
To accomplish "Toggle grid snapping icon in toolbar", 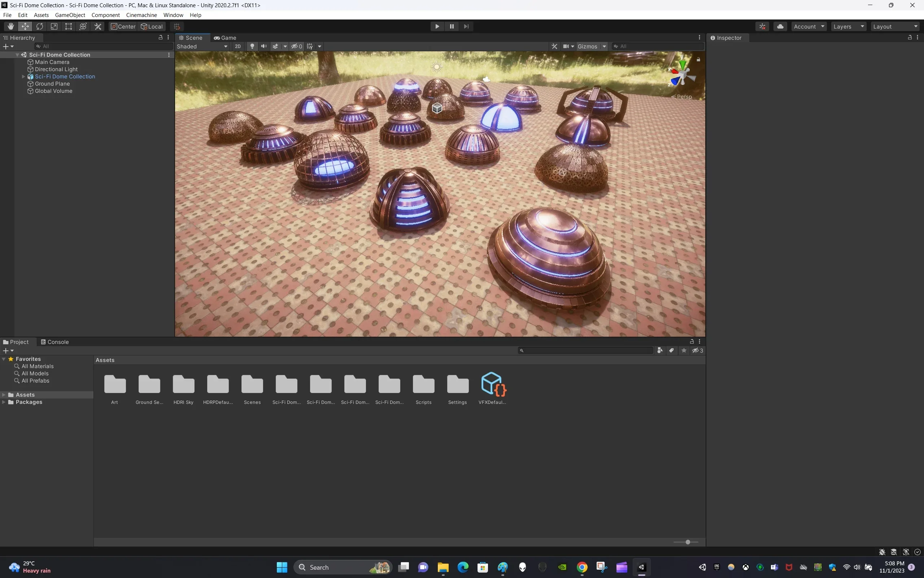I will [177, 26].
